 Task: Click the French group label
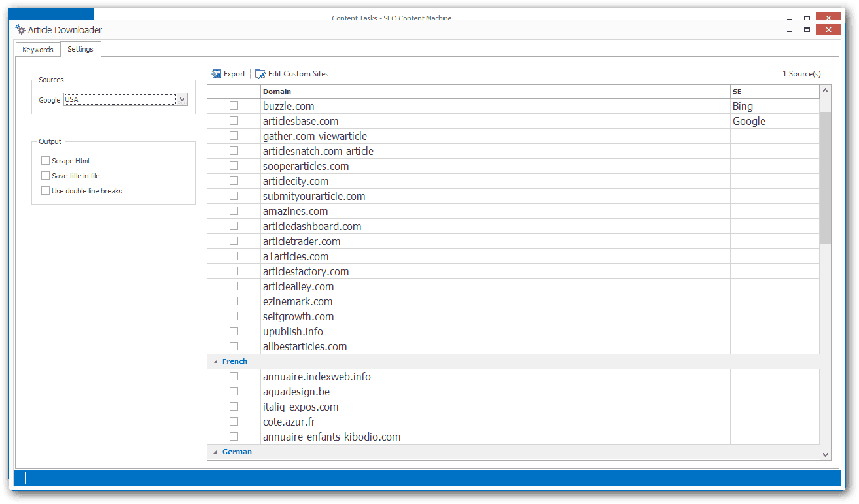(x=235, y=361)
